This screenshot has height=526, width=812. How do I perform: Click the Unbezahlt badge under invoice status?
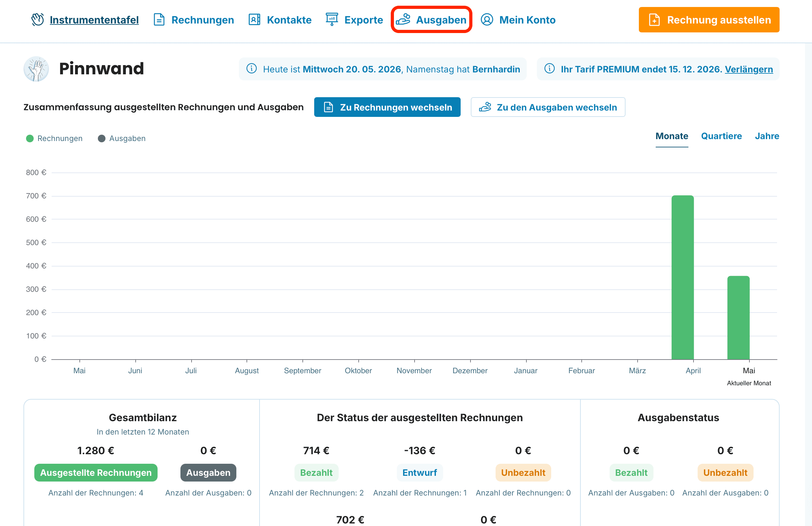click(x=523, y=472)
